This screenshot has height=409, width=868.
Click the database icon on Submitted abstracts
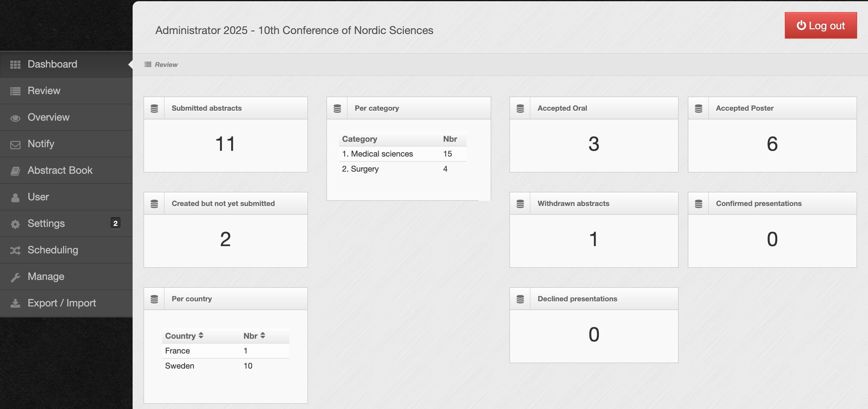154,109
